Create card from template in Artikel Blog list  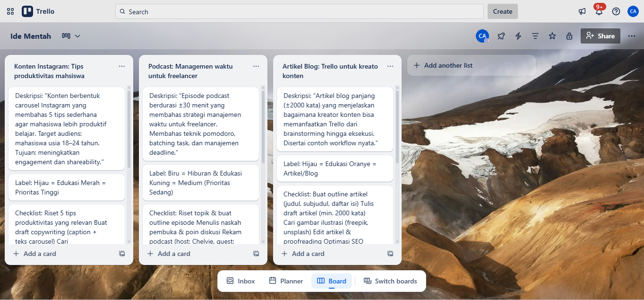click(390, 254)
